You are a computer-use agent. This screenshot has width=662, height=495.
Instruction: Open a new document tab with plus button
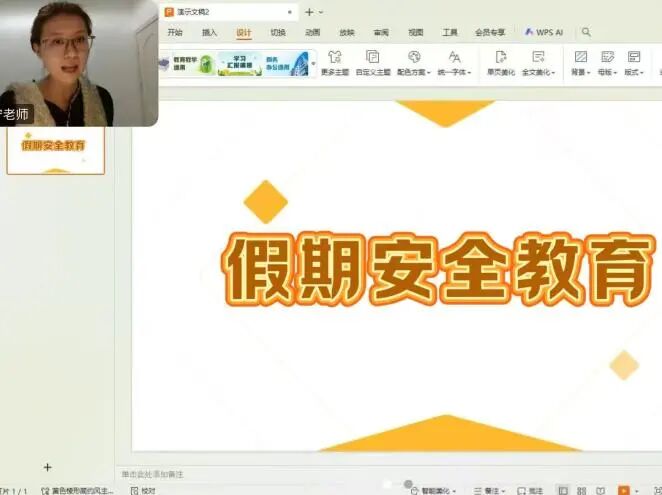(309, 12)
